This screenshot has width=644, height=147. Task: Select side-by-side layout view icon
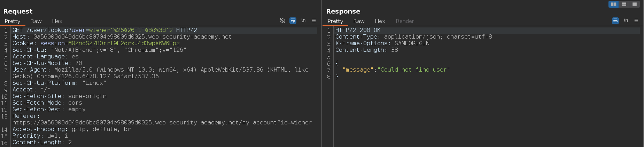click(x=614, y=4)
